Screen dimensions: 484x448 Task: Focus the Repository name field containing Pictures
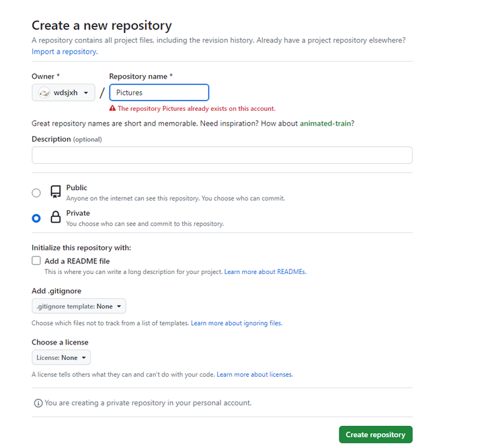pos(159,93)
